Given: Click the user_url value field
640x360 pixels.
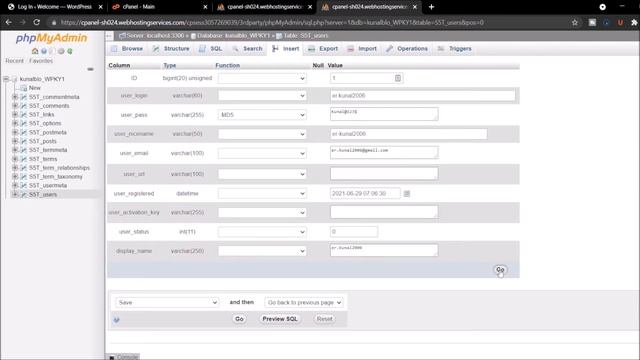Looking at the screenshot, I should (384, 173).
